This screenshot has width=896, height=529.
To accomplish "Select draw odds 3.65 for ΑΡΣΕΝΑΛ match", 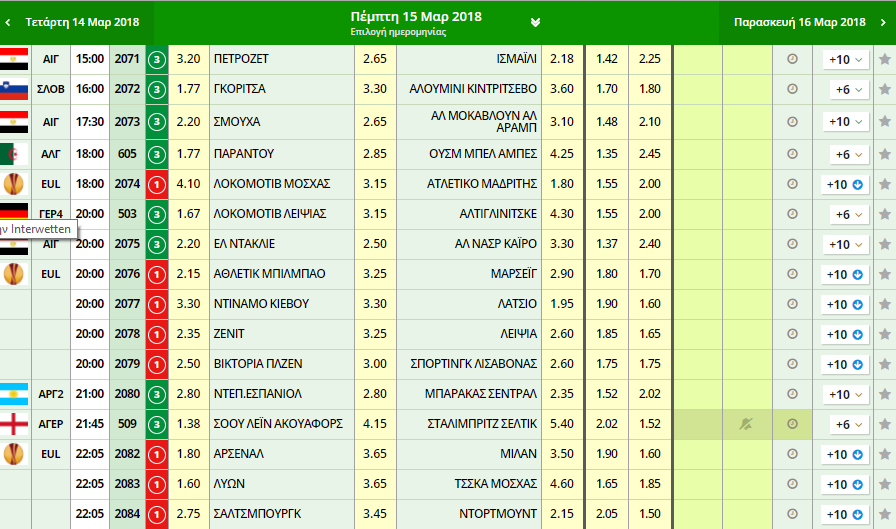I will 374,454.
